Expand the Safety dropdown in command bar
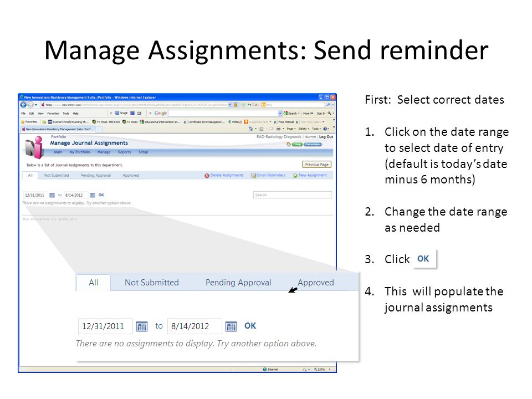 (304, 129)
